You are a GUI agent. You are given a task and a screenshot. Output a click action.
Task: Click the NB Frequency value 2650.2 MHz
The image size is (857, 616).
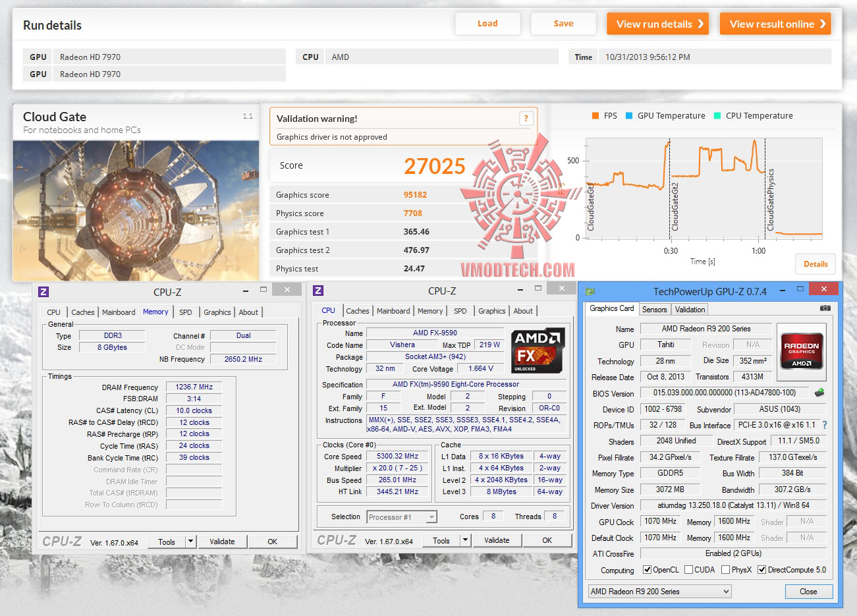243,360
